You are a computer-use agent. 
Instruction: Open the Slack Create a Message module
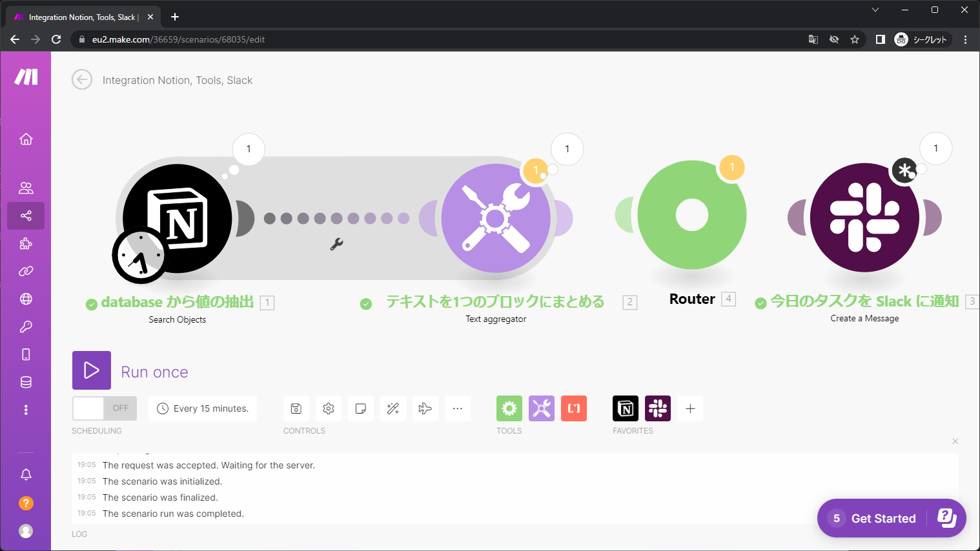point(864,217)
